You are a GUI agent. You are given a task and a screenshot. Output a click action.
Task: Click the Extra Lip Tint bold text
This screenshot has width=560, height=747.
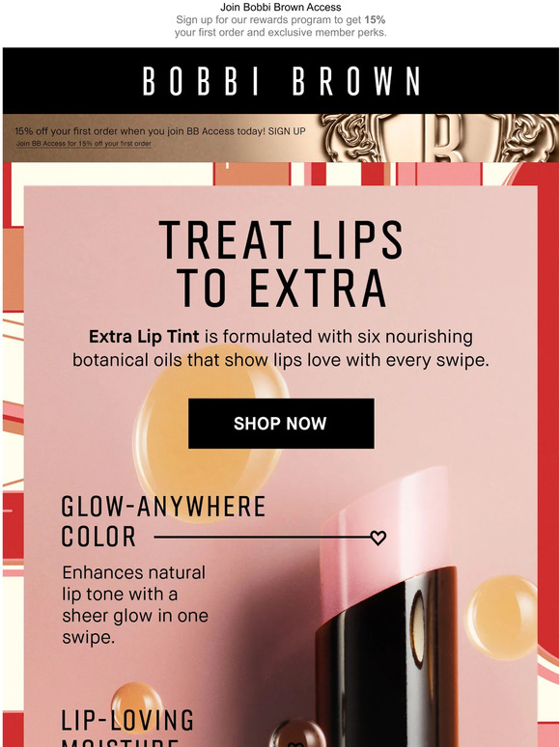(144, 337)
